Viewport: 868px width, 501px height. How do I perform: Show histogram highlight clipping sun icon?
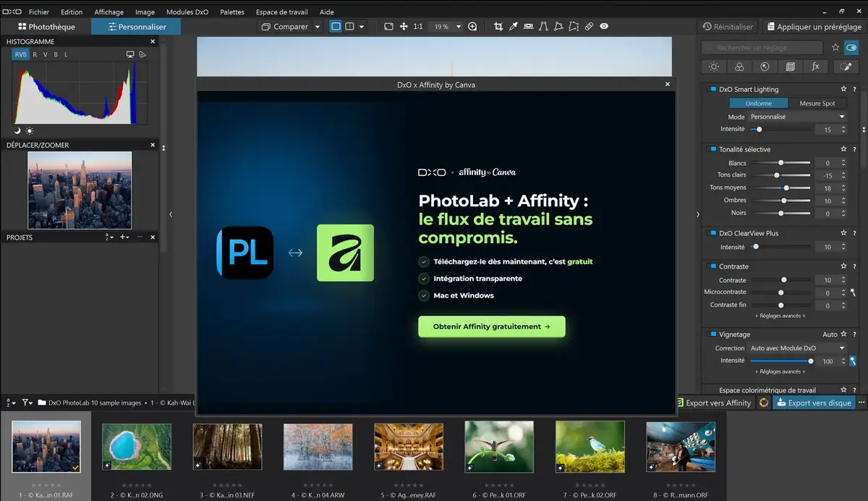tap(30, 131)
